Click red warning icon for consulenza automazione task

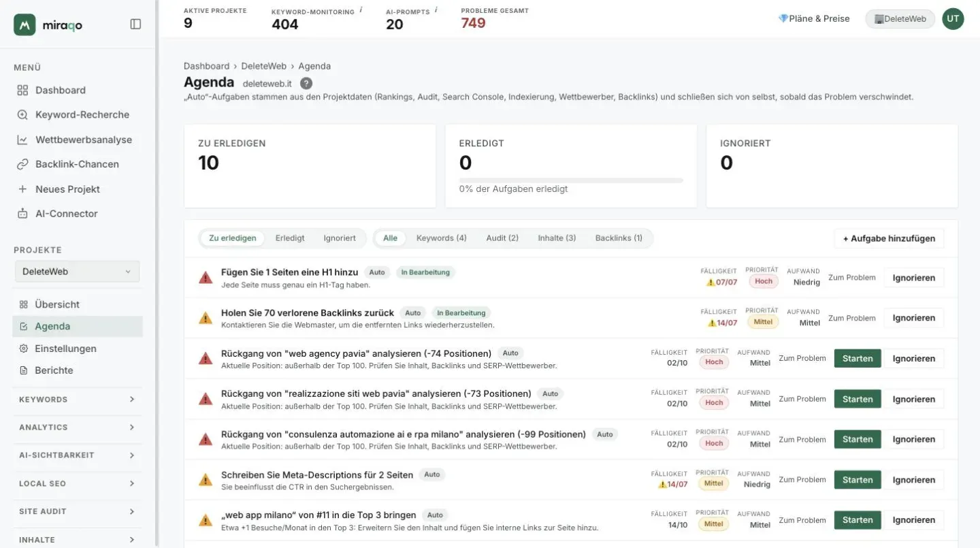click(206, 439)
